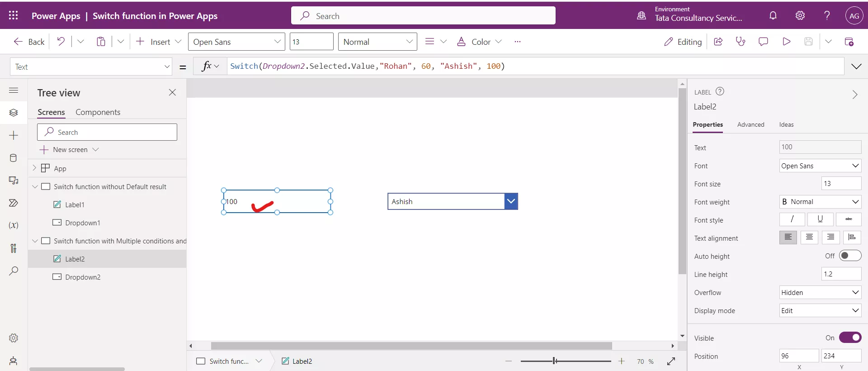Toggle italic font style
This screenshot has height=371, width=868.
(792, 219)
